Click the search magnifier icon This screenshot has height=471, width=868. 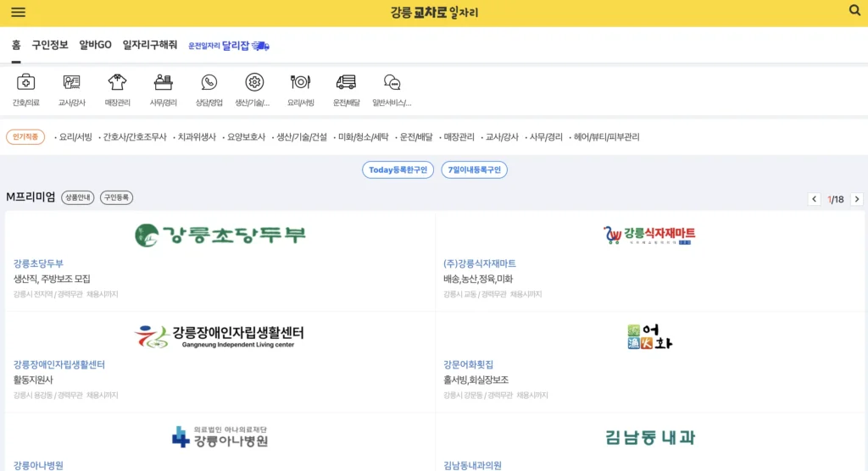point(854,10)
